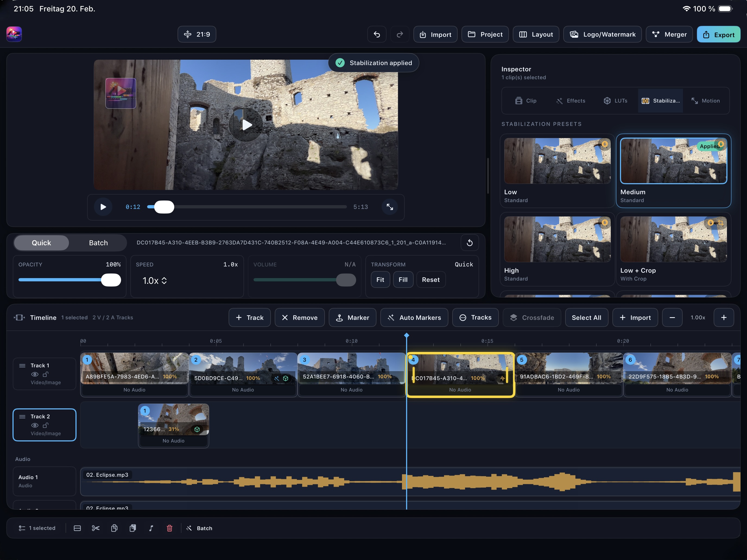Click the split clip icon in bottom toolbar
This screenshot has width=747, height=560.
[77, 528]
